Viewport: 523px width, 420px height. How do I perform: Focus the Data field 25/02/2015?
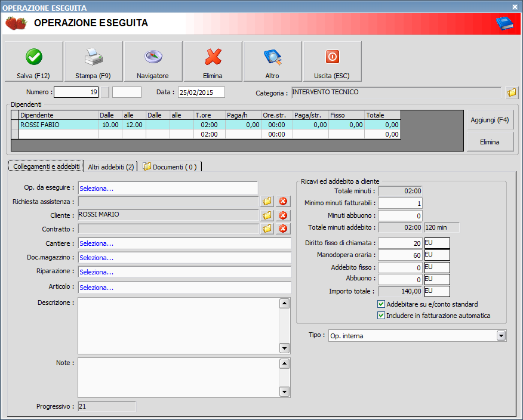point(201,92)
